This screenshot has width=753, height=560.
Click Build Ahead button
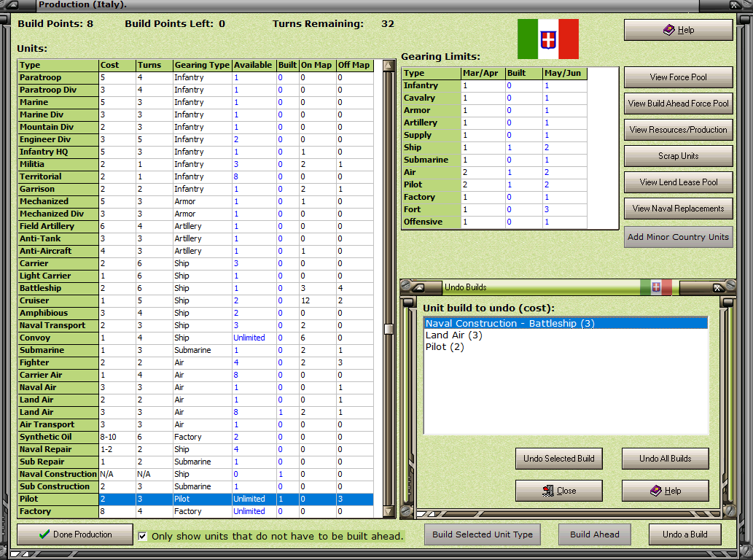[595, 534]
